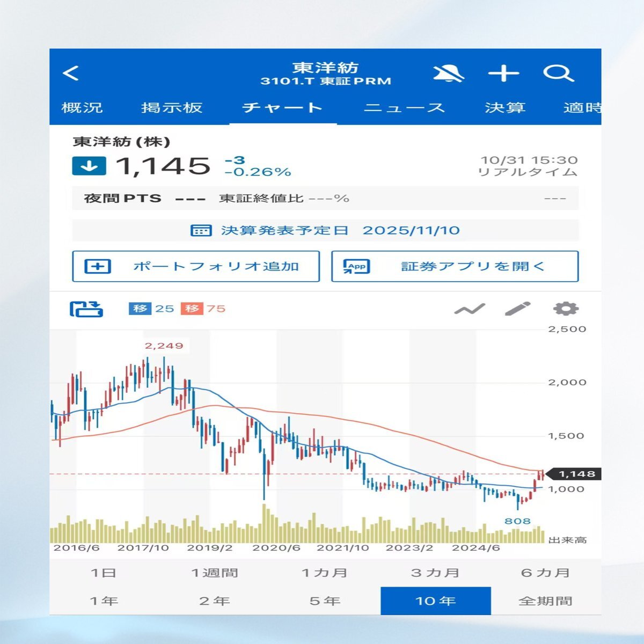Click the 東洋紡 (株) company name
The width and height of the screenshot is (644, 644).
click(x=122, y=142)
